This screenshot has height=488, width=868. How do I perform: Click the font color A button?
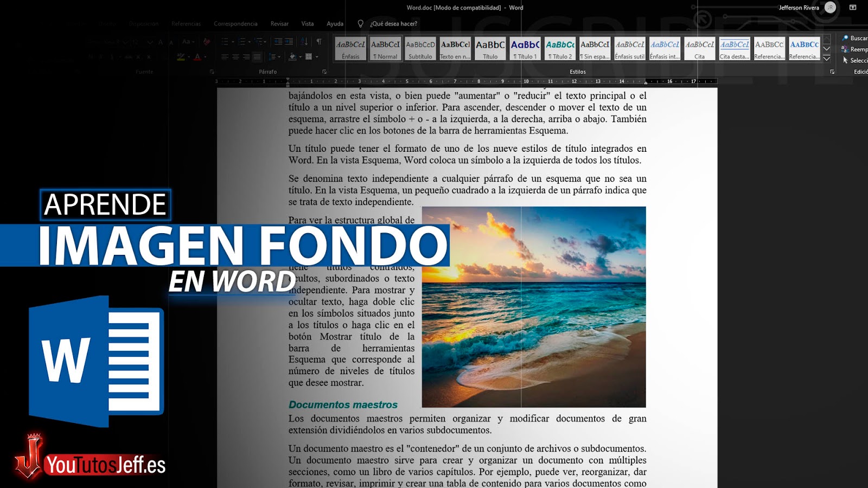pyautogui.click(x=197, y=56)
